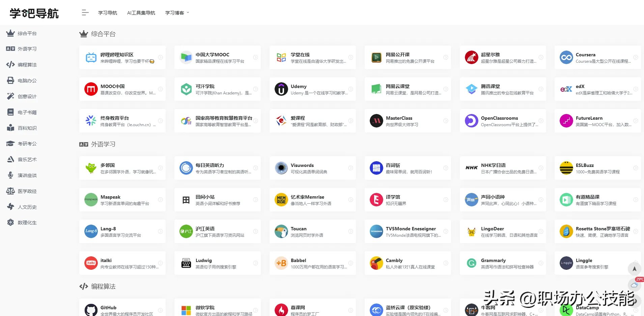Select the 编程算法 code icon

pos(10,64)
